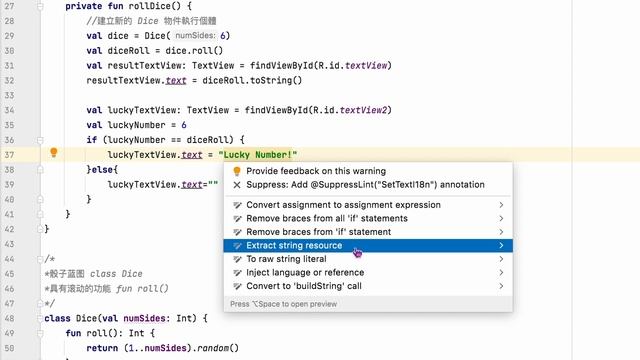Toggle fold end marker on line 42
Screen dimensions: 640x360
pos(40,229)
